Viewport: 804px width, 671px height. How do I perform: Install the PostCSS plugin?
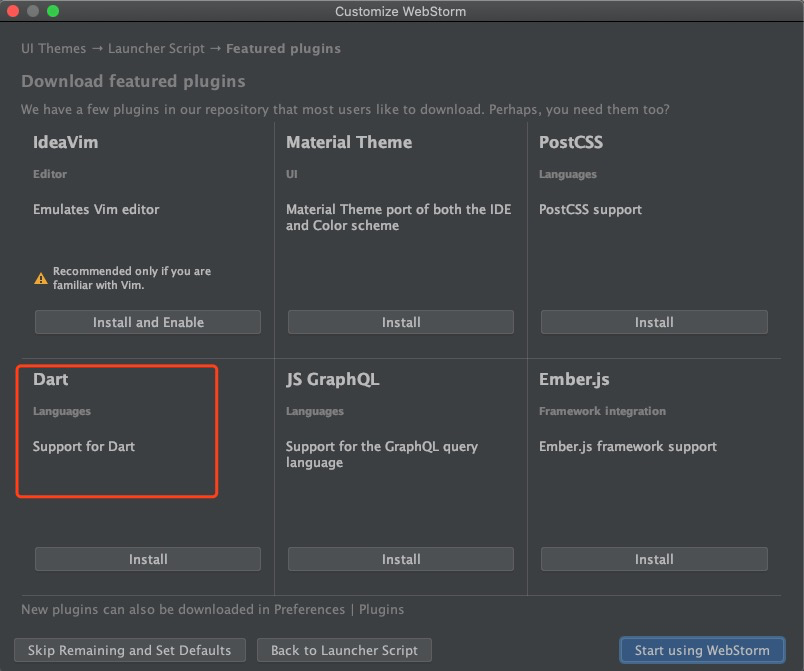(654, 322)
